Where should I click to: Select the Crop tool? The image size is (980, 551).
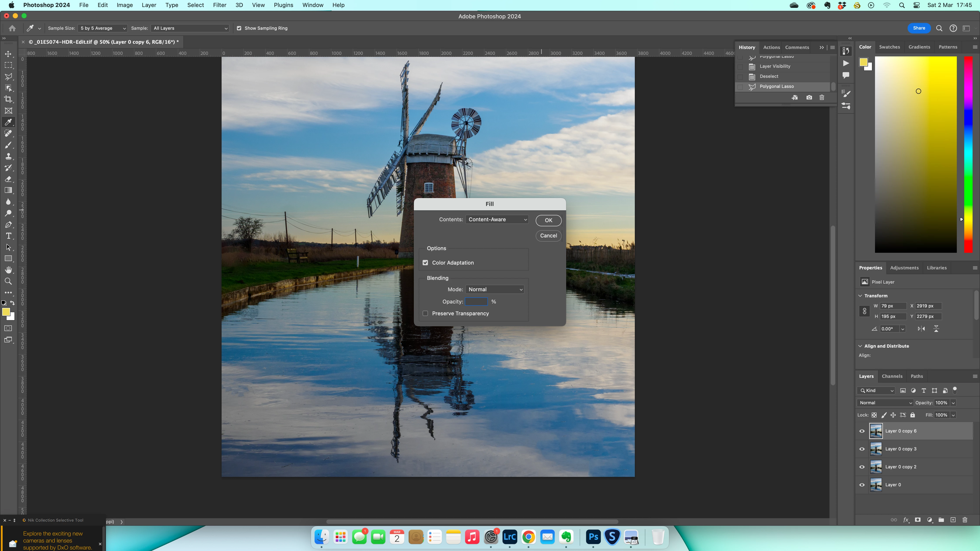(8, 100)
